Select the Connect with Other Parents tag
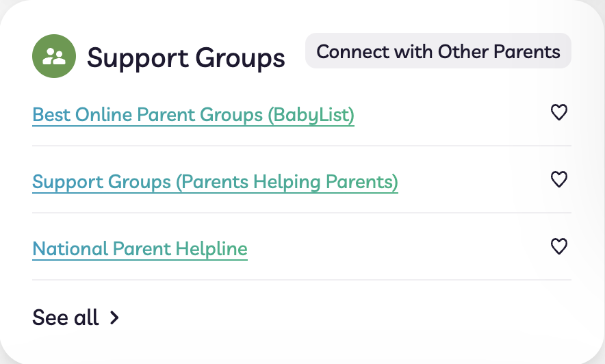Image resolution: width=605 pixels, height=364 pixels. click(438, 51)
